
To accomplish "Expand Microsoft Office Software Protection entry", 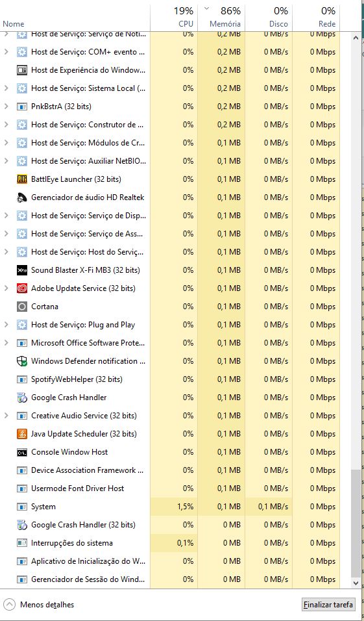I will coord(6,343).
